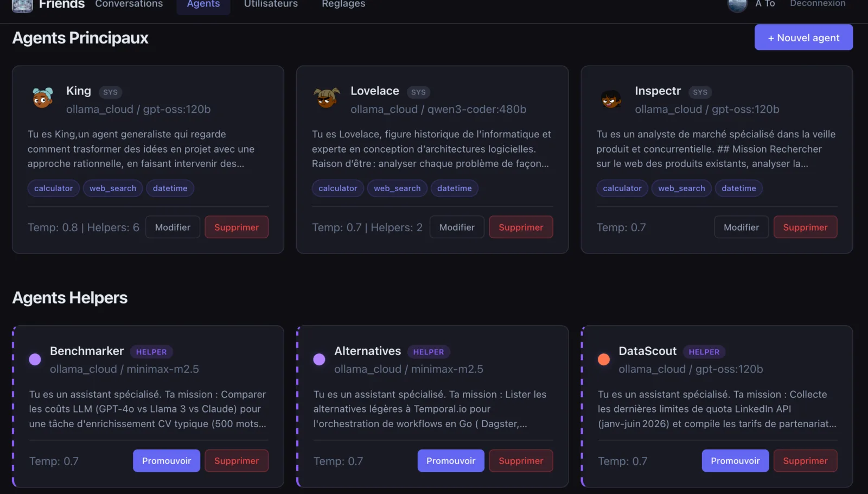Click the user profile avatar in header
This screenshot has height=494, width=868.
737,5
